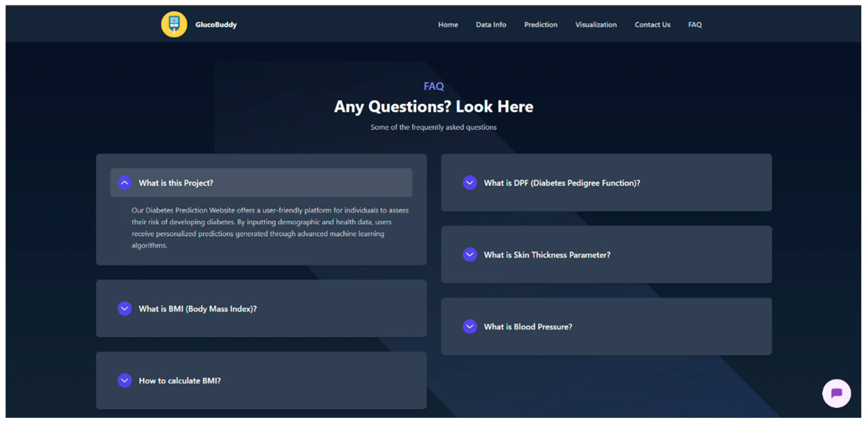Collapse the 'What is this Project?' chevron
The image size is (868, 425).
tap(125, 182)
